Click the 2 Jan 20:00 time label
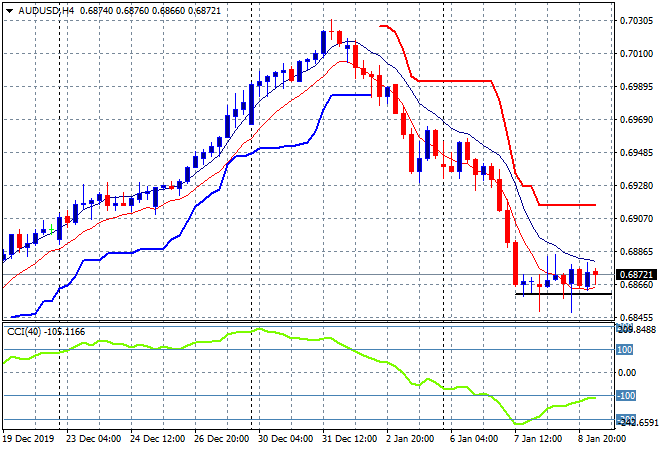Screen dimensions: 660x450 tap(410, 439)
